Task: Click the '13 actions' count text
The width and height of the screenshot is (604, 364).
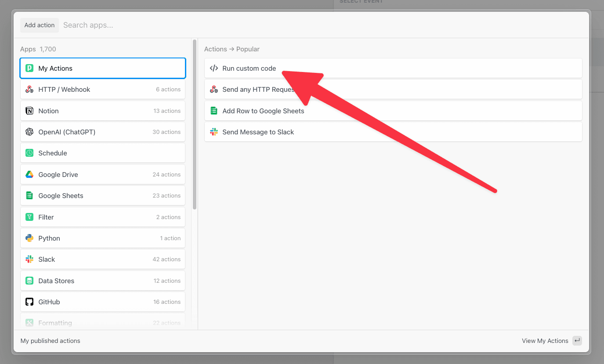Action: click(x=167, y=111)
